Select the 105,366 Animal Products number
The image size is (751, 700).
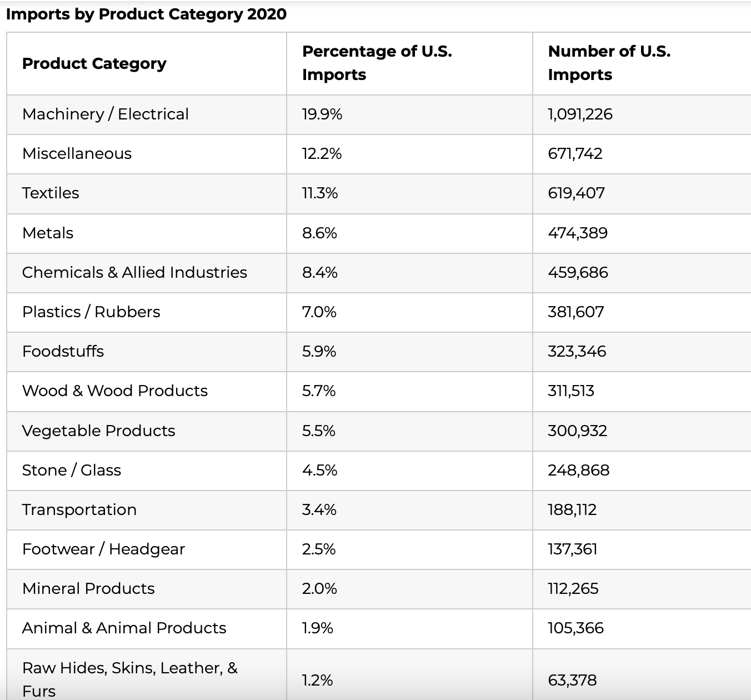[x=575, y=628]
